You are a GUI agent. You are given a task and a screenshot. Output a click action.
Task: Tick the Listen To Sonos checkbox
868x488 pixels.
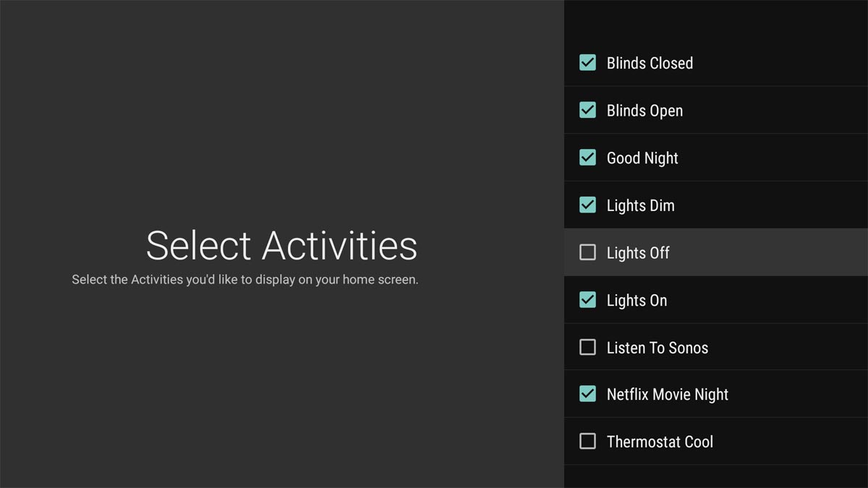(x=587, y=347)
